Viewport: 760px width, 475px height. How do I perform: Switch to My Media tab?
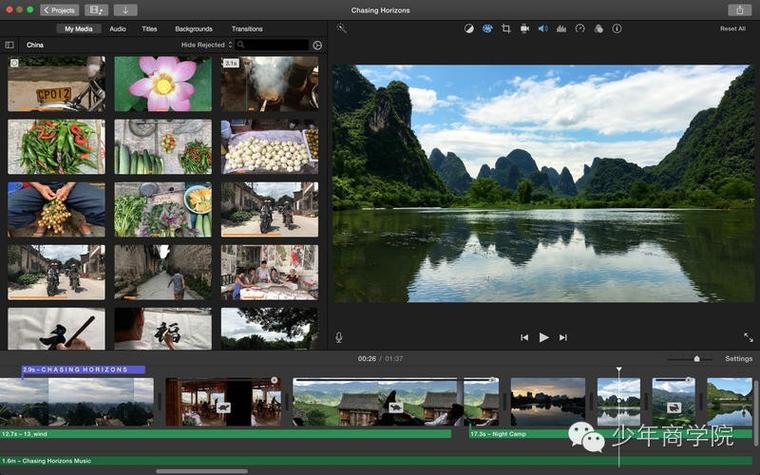click(x=79, y=29)
